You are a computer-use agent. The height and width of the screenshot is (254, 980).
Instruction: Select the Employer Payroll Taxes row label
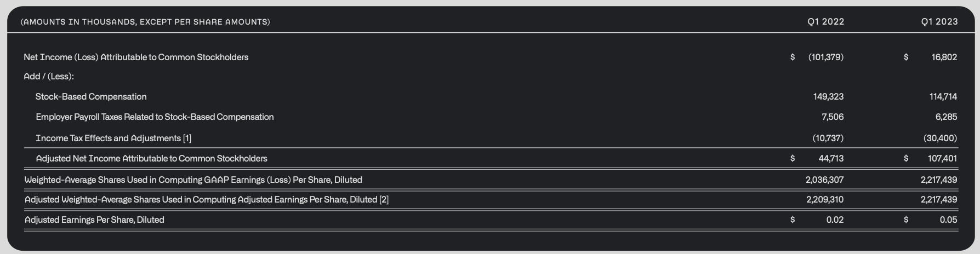coord(155,117)
